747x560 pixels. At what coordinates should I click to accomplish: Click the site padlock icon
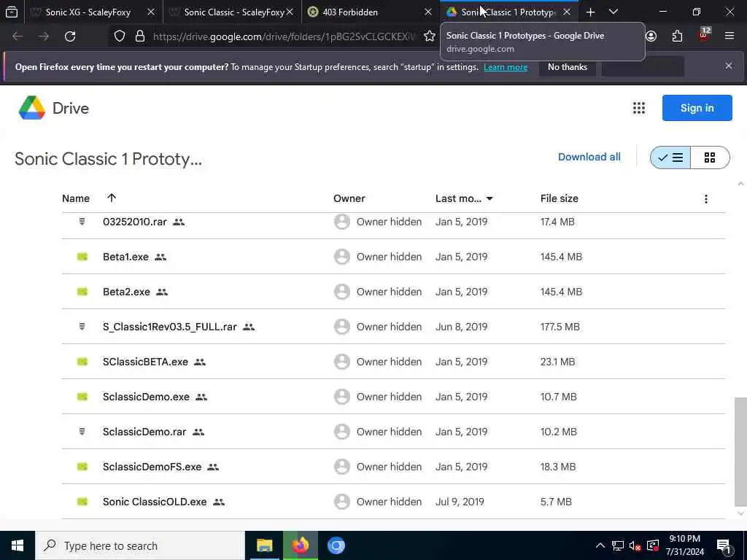click(x=139, y=36)
